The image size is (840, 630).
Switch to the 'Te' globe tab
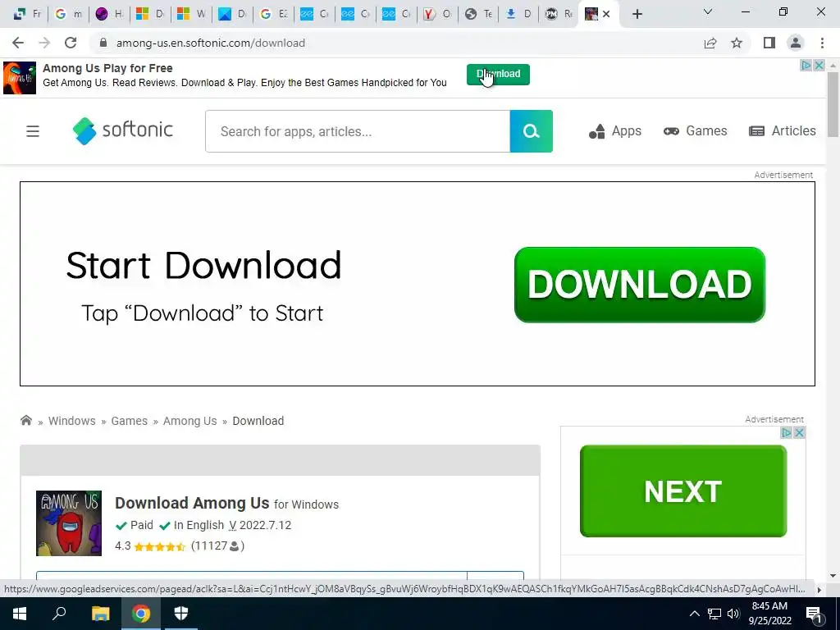click(478, 14)
